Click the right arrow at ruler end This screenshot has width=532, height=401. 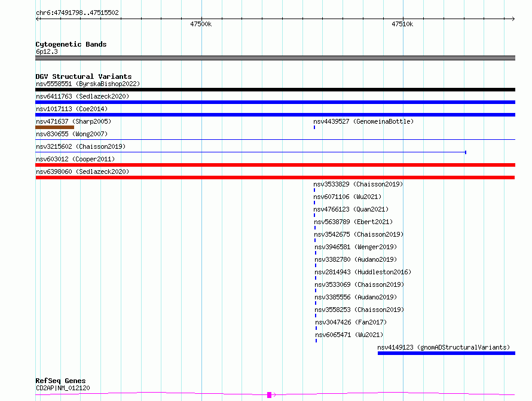(513, 19)
